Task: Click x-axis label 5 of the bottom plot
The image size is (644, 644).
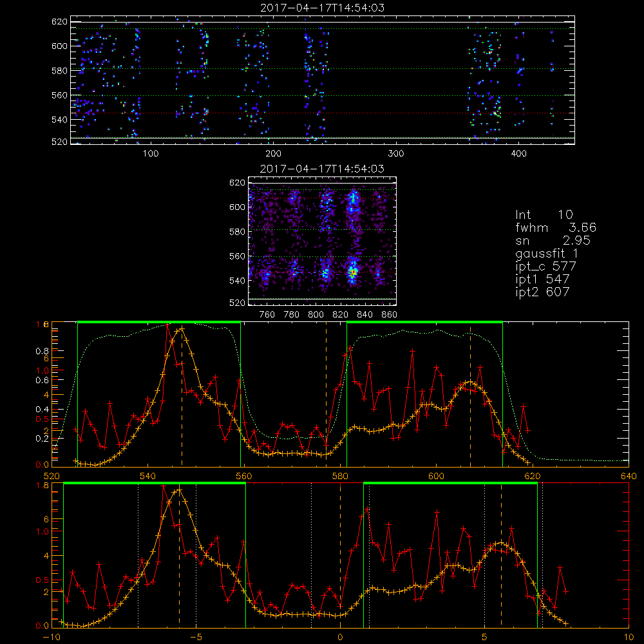Action: click(x=485, y=638)
